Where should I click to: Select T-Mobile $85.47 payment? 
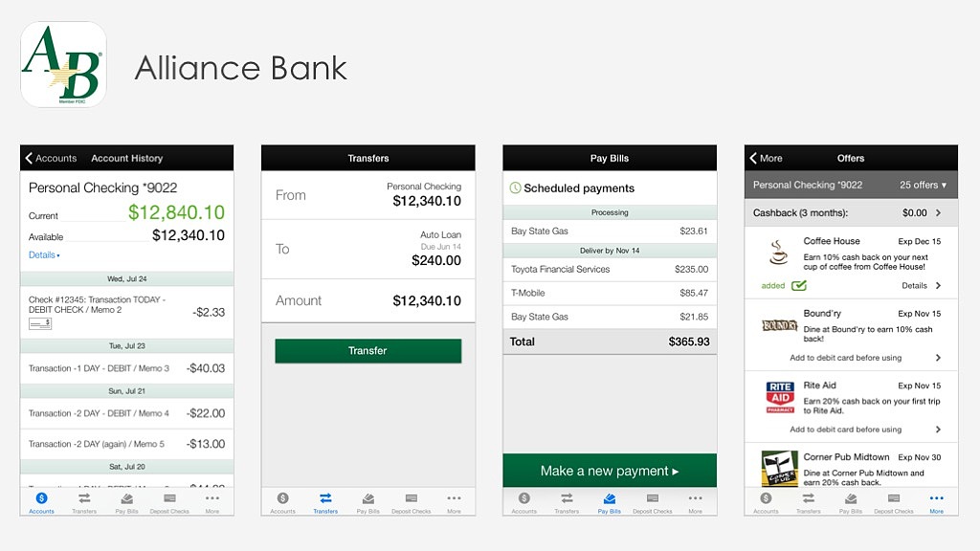610,293
